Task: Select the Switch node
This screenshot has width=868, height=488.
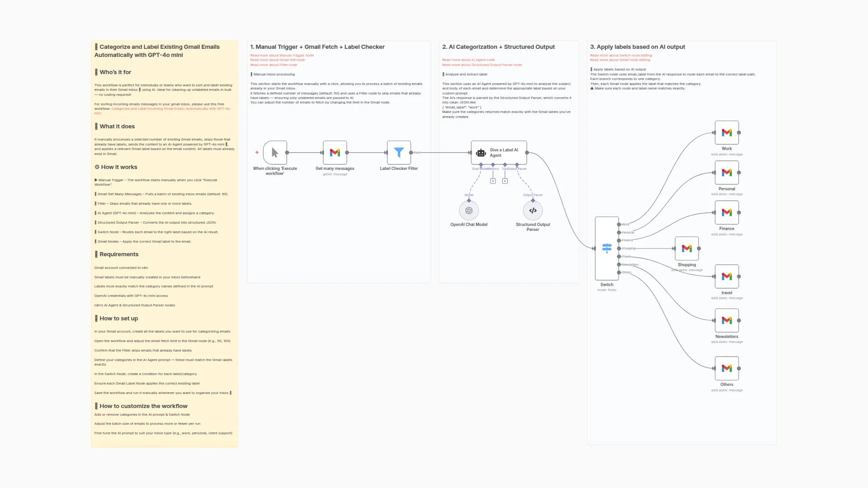Action: point(607,248)
